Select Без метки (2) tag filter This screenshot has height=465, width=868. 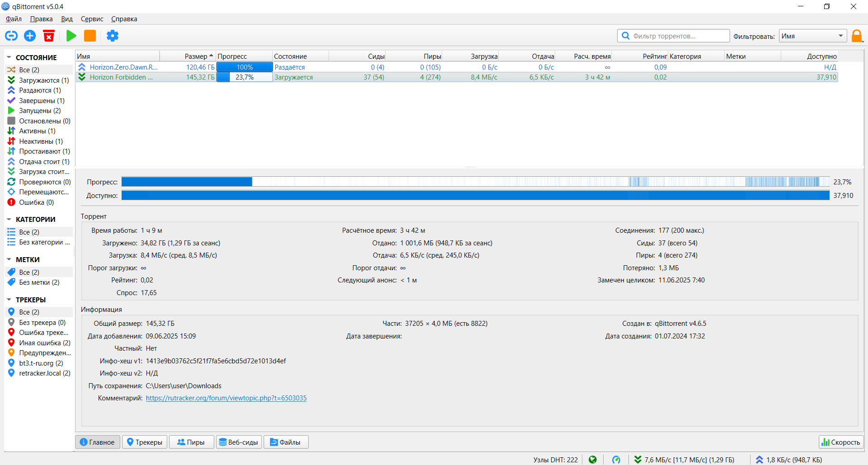click(38, 282)
